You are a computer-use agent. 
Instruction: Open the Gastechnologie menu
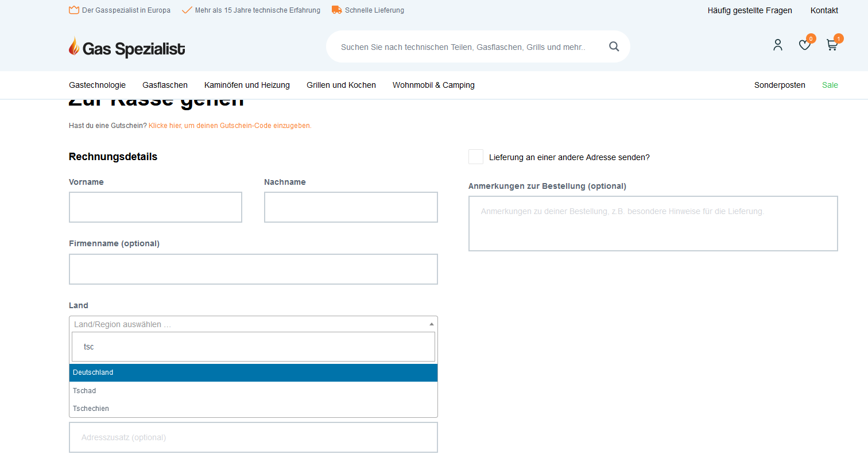98,85
